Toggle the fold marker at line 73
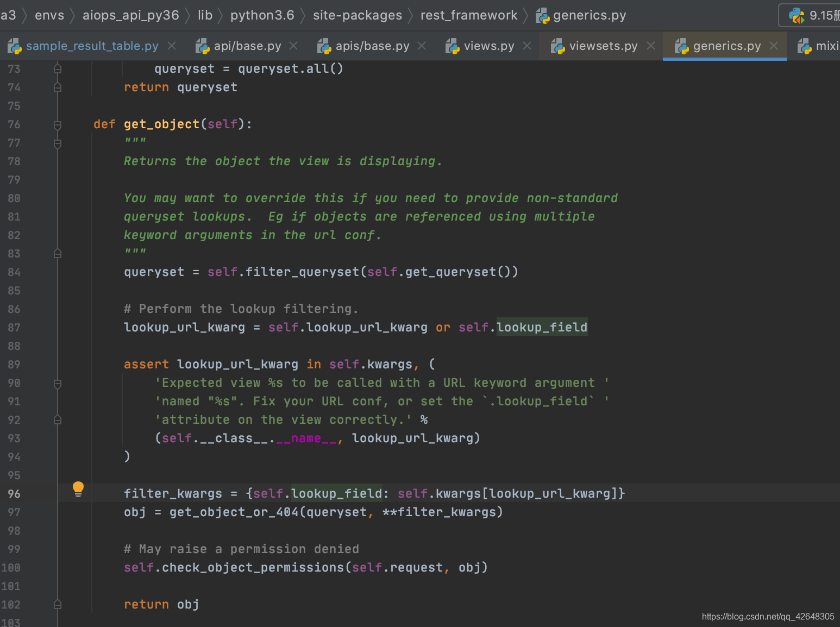This screenshot has height=627, width=840. pos(58,69)
